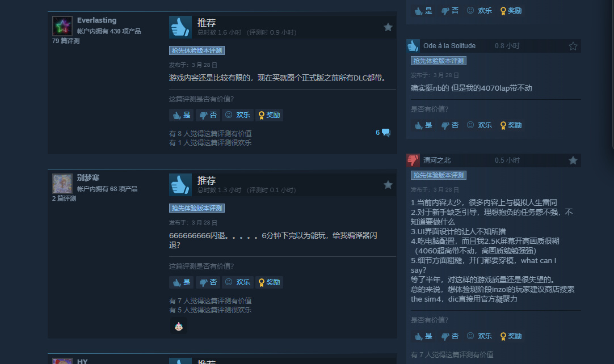
Task: Vote 是 on Ode à la Solitude's review
Action: tap(423, 125)
